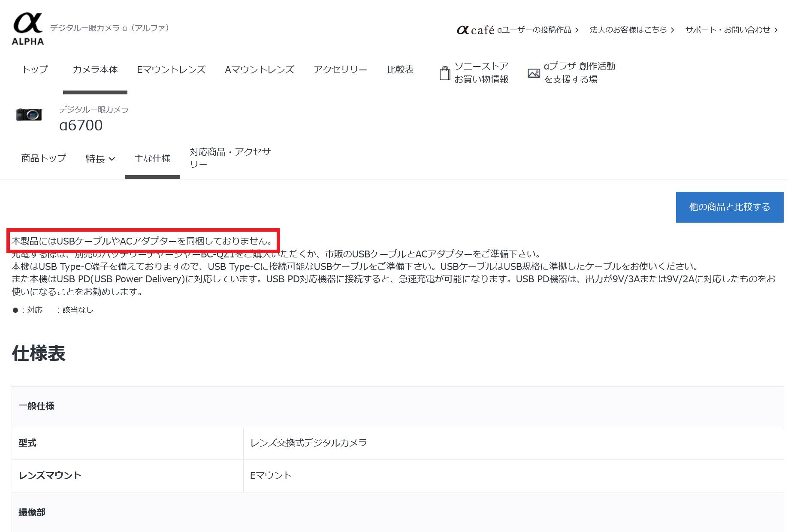Viewport: 788px width, 532px height.
Task: Click the Sony Alpha logo
Action: point(28,29)
